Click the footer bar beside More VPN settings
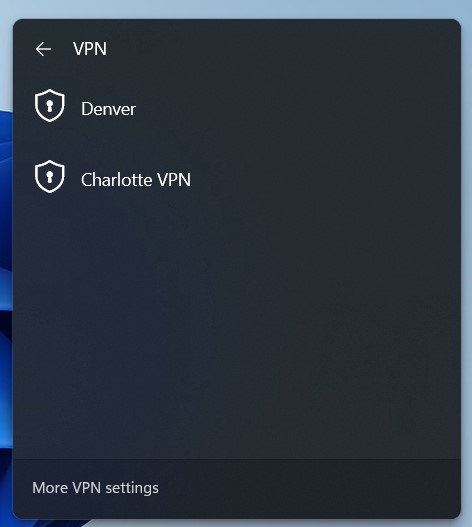 pyautogui.click(x=309, y=488)
